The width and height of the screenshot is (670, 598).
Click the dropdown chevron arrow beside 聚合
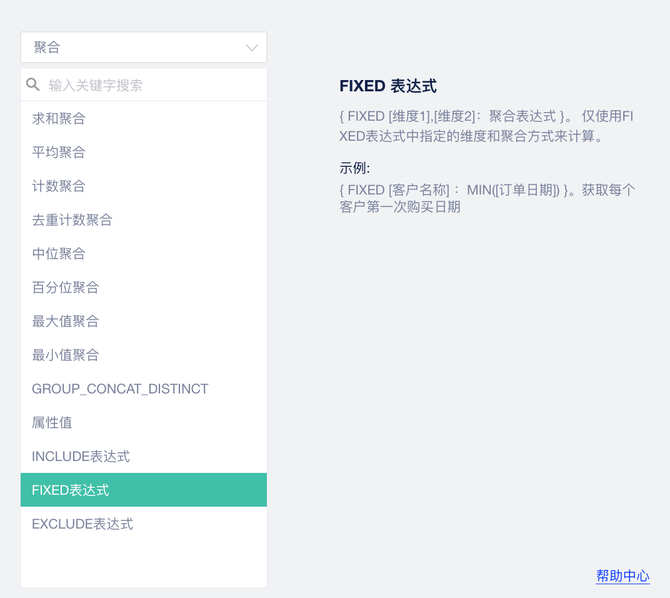[252, 47]
